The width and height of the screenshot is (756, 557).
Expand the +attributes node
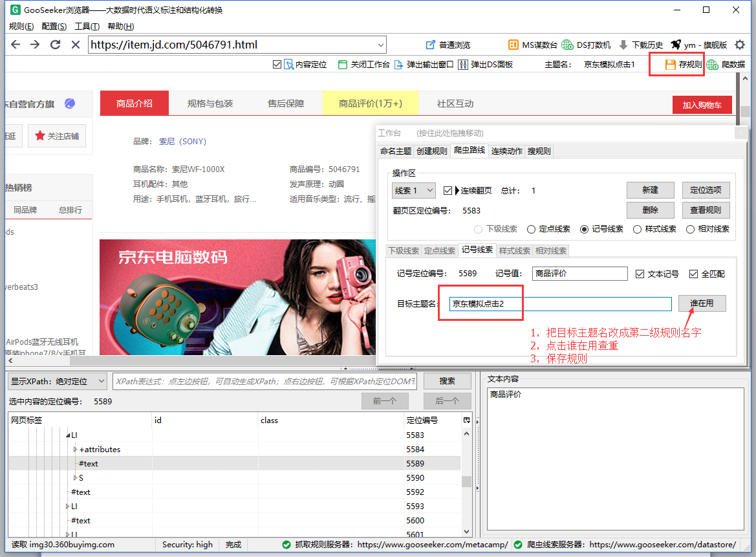[75, 450]
